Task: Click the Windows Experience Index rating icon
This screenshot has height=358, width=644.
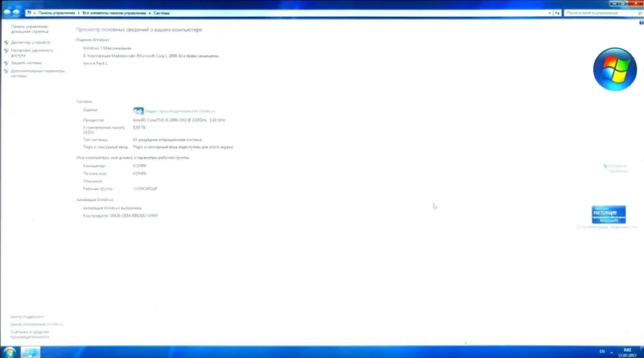Action: (138, 111)
